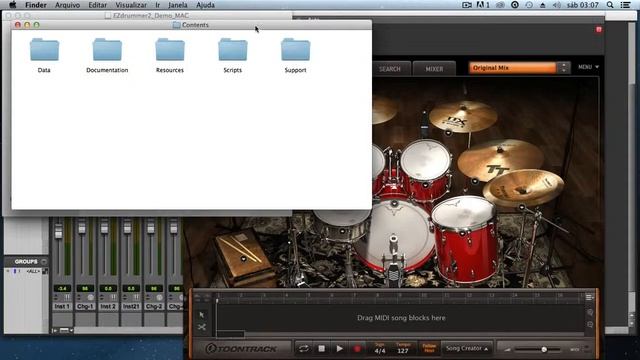This screenshot has width=640, height=360.
Task: Select the Chp-1 track name
Action: (85, 306)
